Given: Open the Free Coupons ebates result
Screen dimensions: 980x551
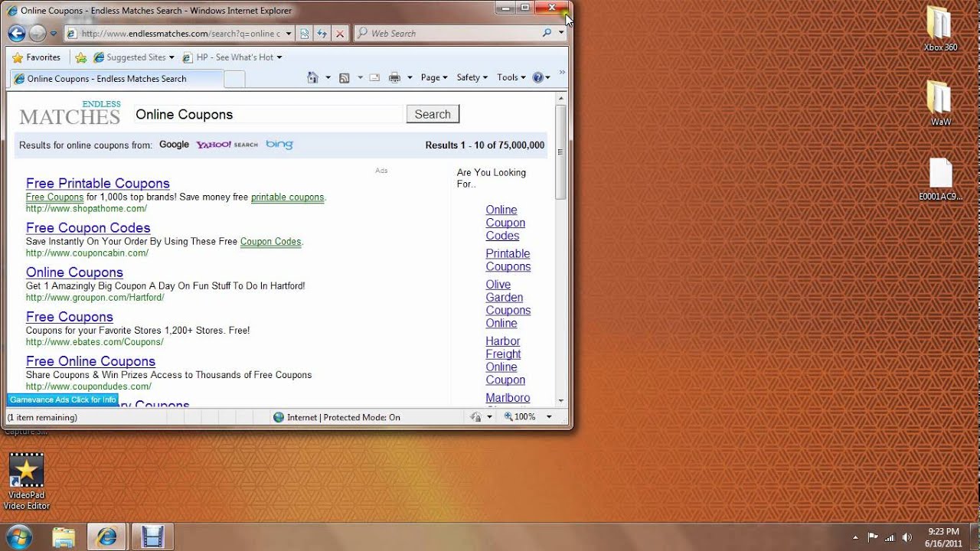Looking at the screenshot, I should pos(70,317).
